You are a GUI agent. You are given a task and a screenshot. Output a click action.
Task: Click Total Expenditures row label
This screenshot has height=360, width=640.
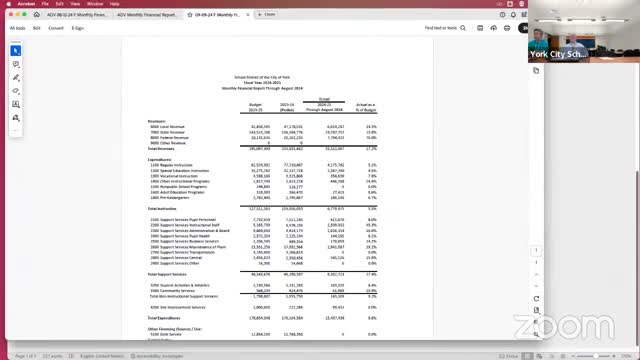pyautogui.click(x=164, y=318)
